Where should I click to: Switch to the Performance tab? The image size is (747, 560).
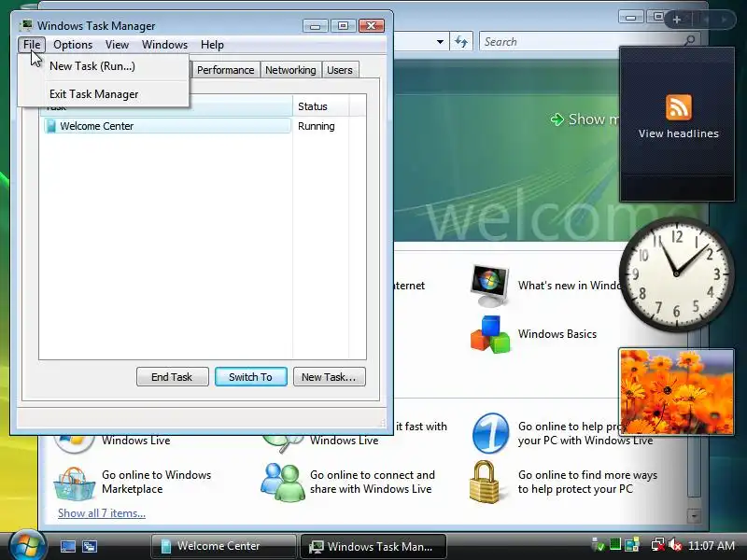click(x=225, y=70)
